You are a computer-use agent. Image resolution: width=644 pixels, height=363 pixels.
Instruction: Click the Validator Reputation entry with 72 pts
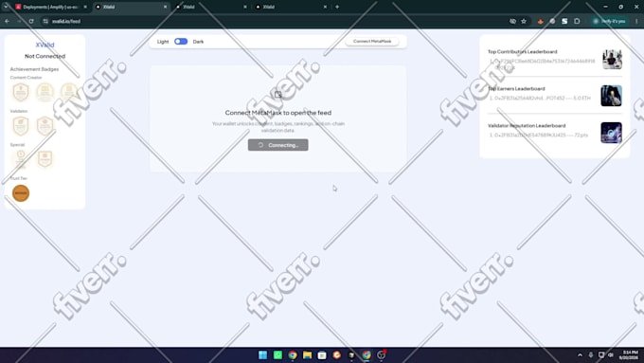coord(539,136)
